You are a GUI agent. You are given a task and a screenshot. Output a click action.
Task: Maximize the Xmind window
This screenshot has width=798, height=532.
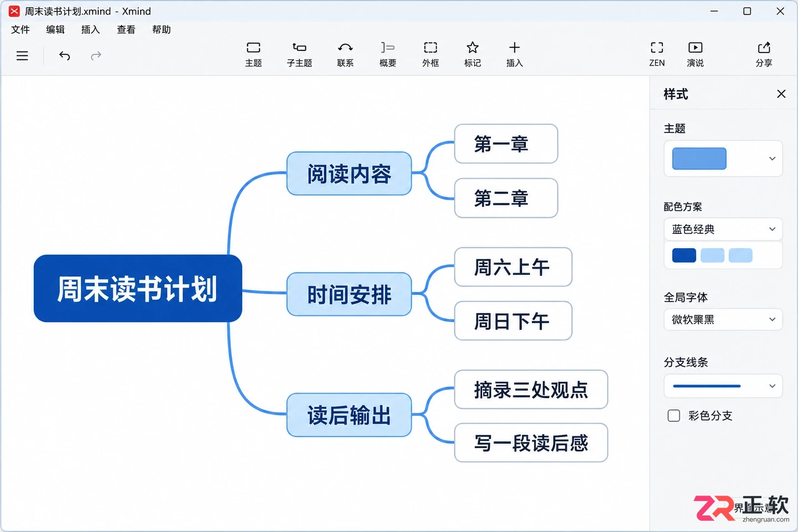coord(747,11)
